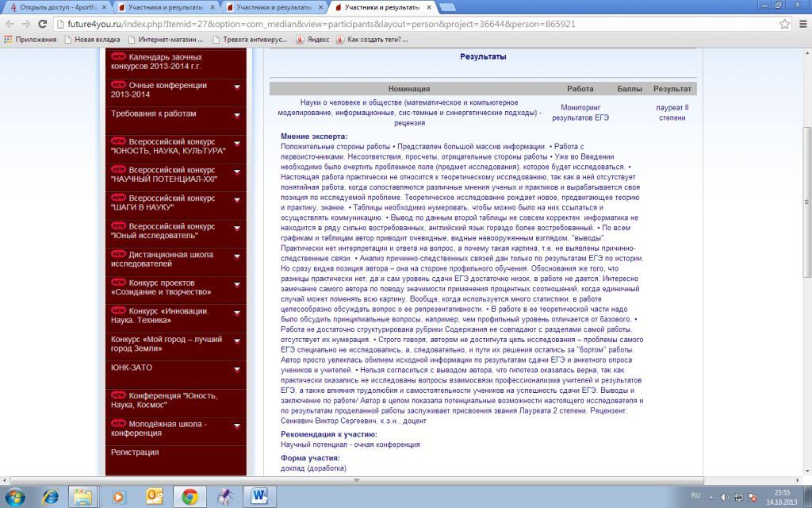Image resolution: width=812 pixels, height=508 pixels.
Task: Reload the page with the refresh icon
Action: tap(39, 24)
